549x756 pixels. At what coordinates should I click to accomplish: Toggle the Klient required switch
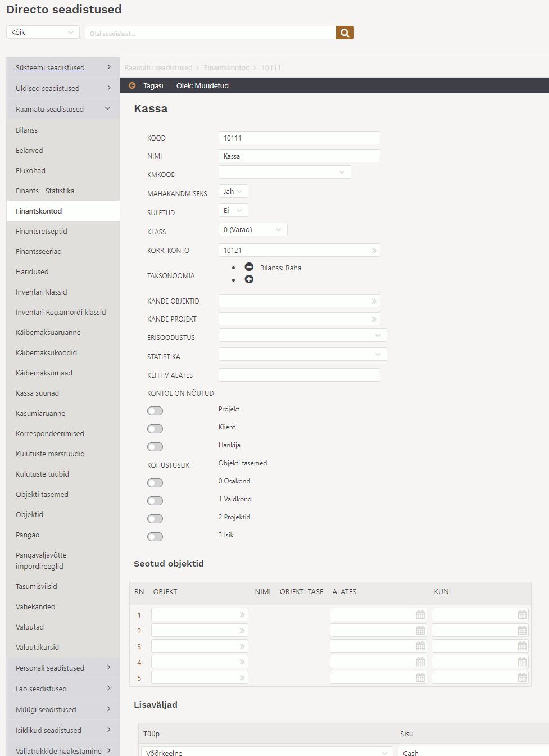155,429
